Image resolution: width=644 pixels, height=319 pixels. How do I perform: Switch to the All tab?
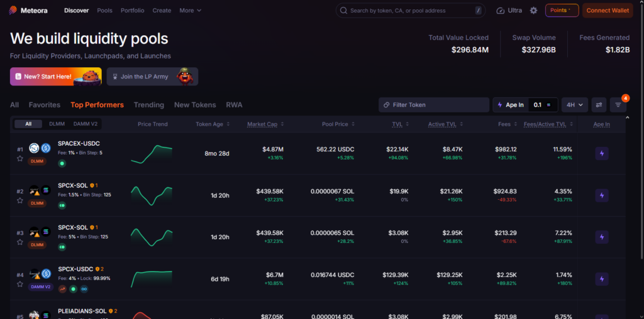[14, 105]
